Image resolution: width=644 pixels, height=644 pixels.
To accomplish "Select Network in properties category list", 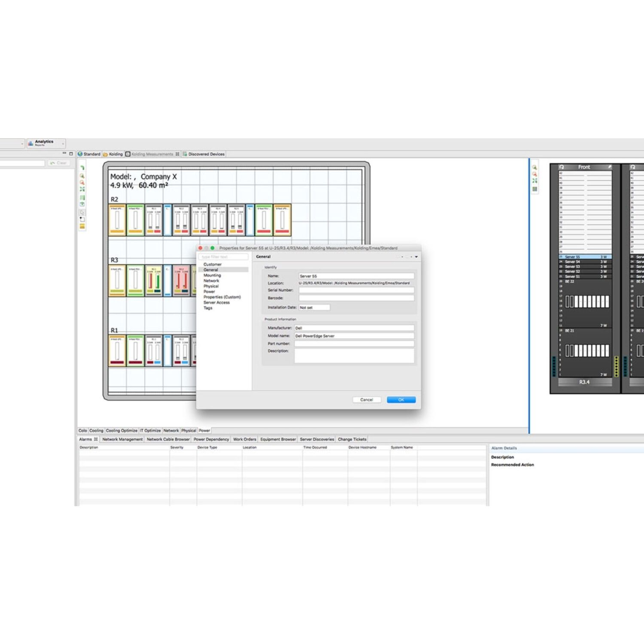I will click(211, 281).
